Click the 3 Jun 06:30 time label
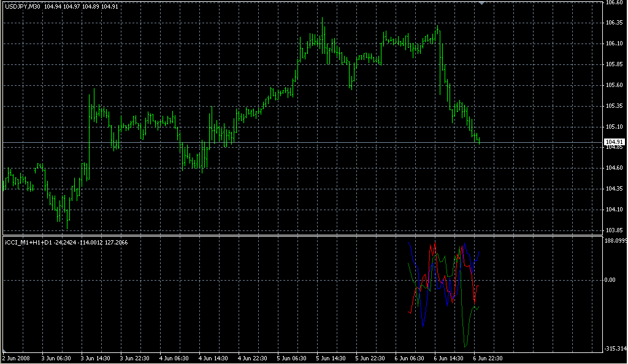628x364 pixels. point(56,358)
